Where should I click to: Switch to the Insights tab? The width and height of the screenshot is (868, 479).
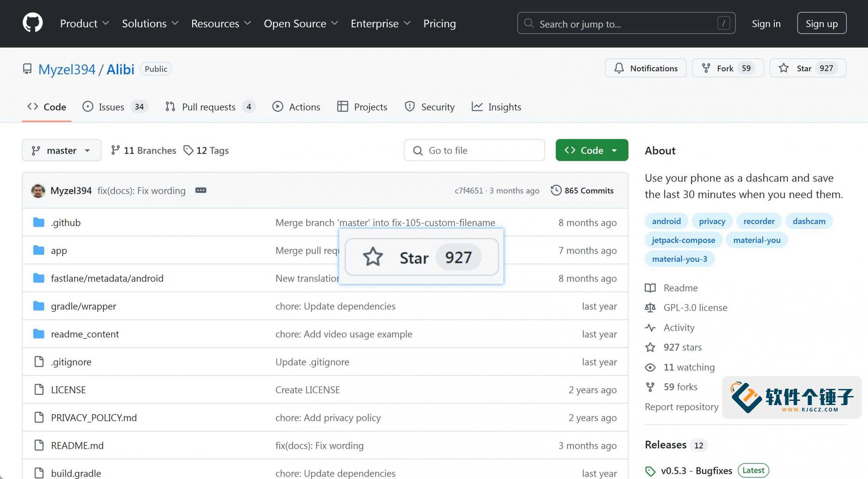496,107
